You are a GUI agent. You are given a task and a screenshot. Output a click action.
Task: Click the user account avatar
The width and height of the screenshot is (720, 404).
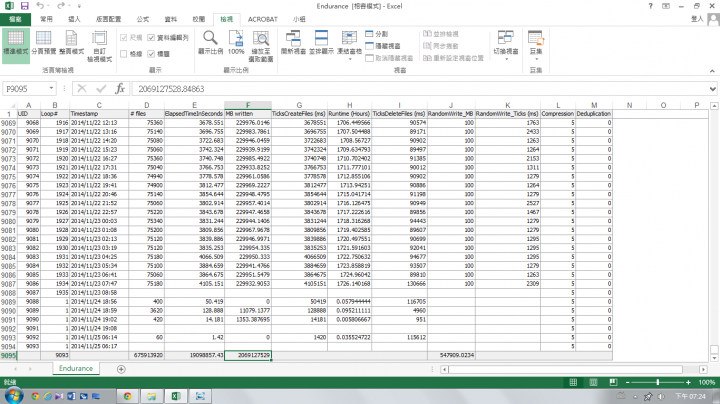(713, 19)
